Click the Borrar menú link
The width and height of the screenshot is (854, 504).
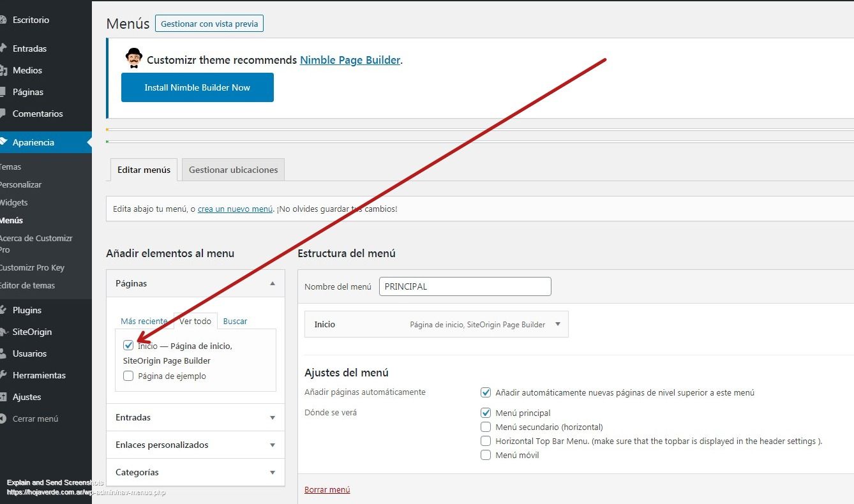point(327,489)
